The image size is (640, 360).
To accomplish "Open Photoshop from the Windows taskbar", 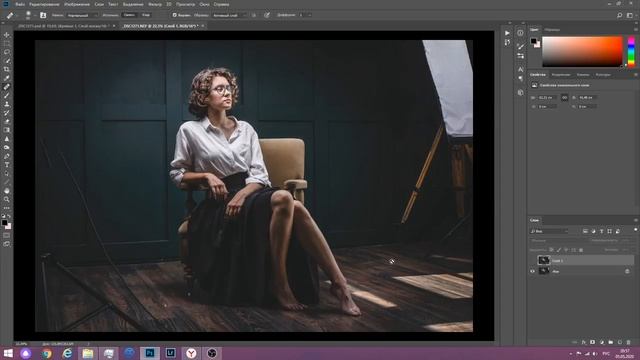I will pyautogui.click(x=150, y=353).
